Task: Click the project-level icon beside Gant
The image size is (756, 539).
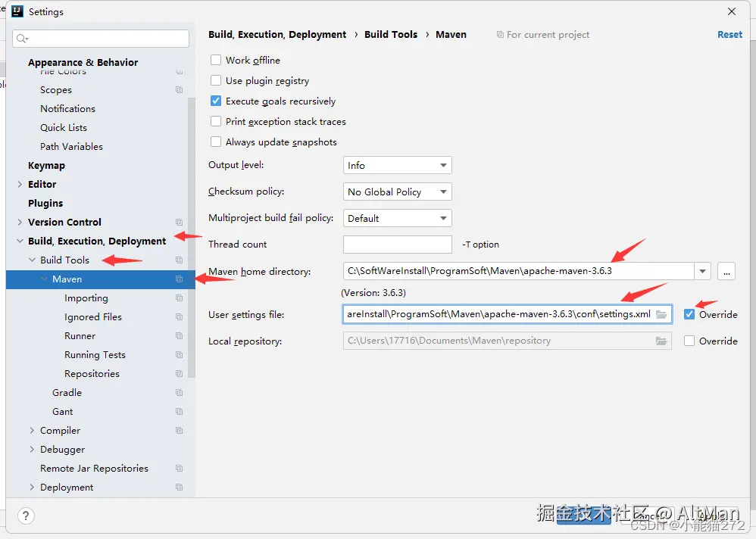Action: [180, 411]
